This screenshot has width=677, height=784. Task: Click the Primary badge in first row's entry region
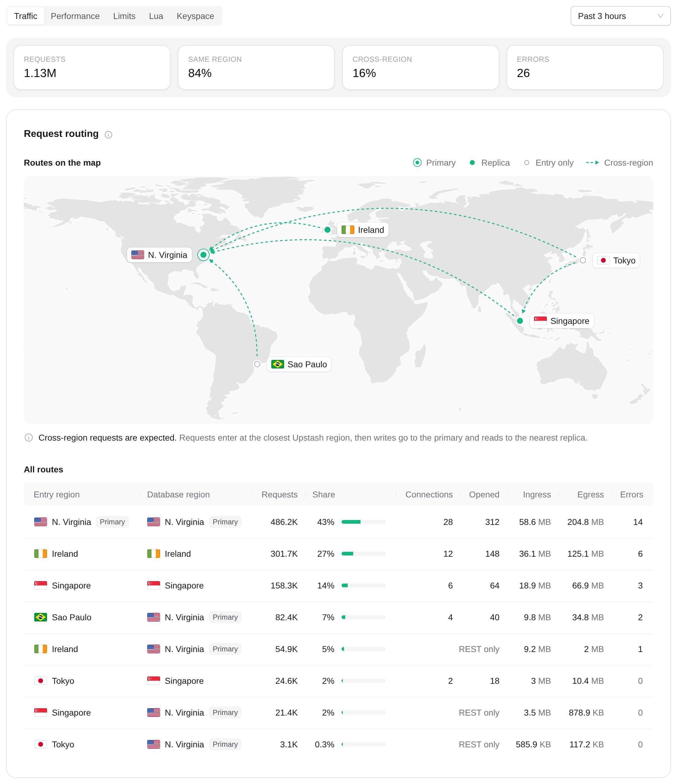click(x=112, y=522)
